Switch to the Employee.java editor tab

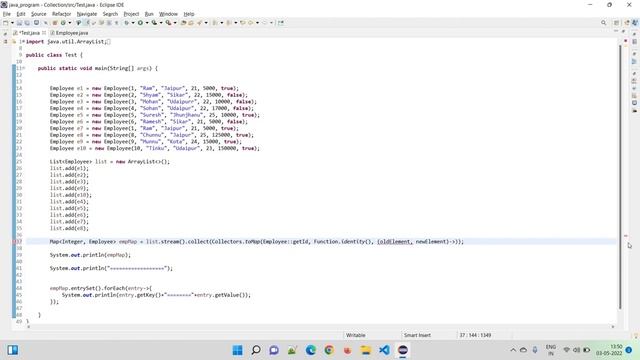coord(69,33)
